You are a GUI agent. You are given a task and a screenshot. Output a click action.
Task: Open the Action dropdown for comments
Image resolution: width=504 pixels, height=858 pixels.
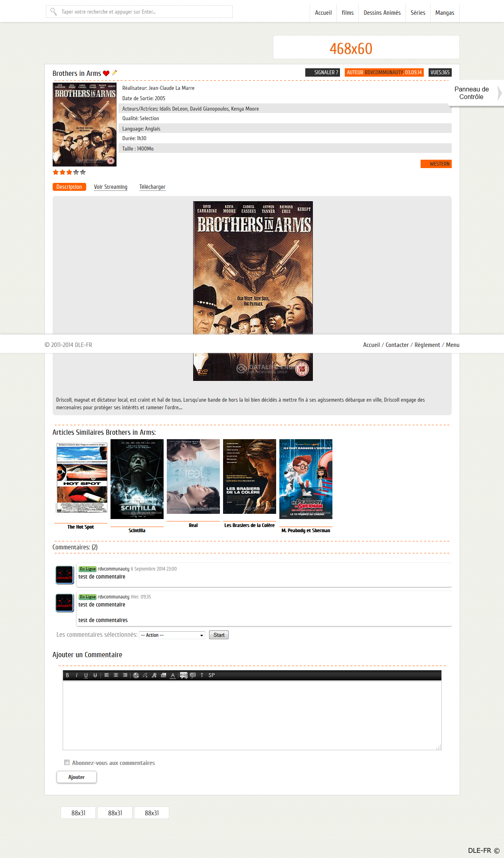(x=172, y=635)
